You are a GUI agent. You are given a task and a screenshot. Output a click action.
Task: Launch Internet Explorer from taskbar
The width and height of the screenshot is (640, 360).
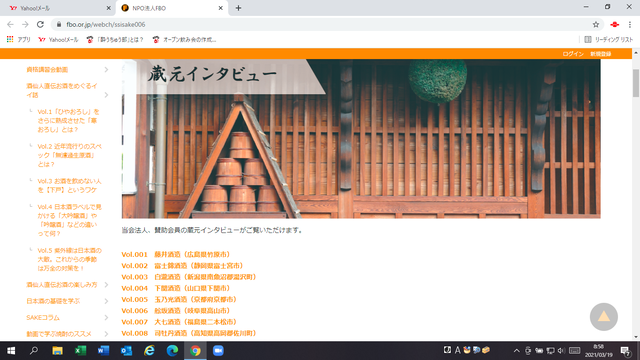149,351
